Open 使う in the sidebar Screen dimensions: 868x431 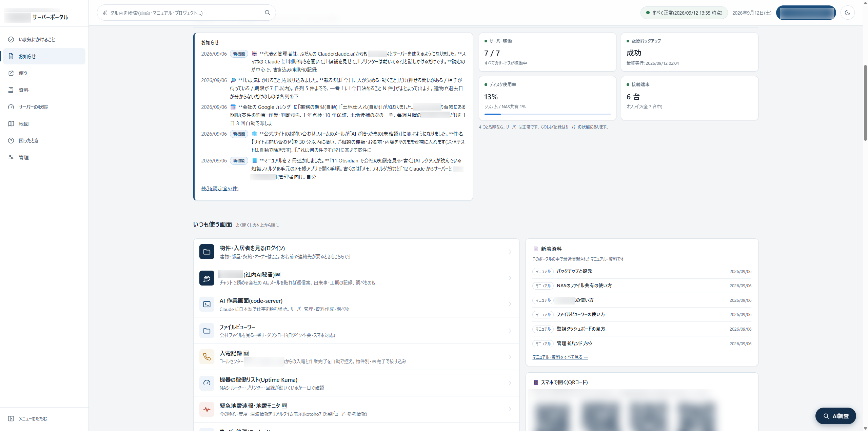pyautogui.click(x=44, y=73)
